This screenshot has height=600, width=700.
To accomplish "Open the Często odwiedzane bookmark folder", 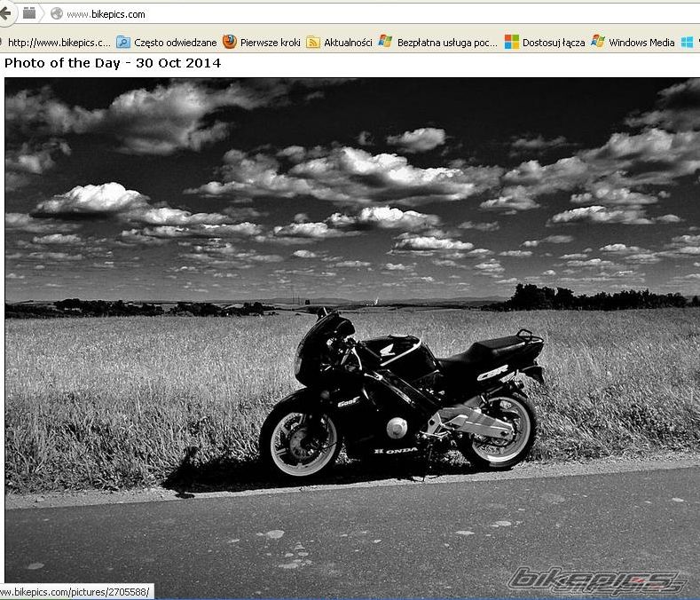I will tap(175, 42).
